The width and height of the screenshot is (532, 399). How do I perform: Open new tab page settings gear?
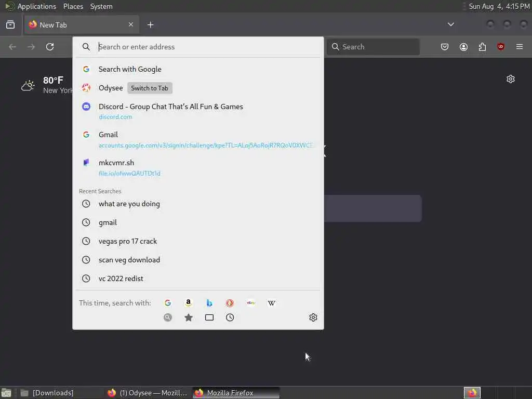(510, 79)
